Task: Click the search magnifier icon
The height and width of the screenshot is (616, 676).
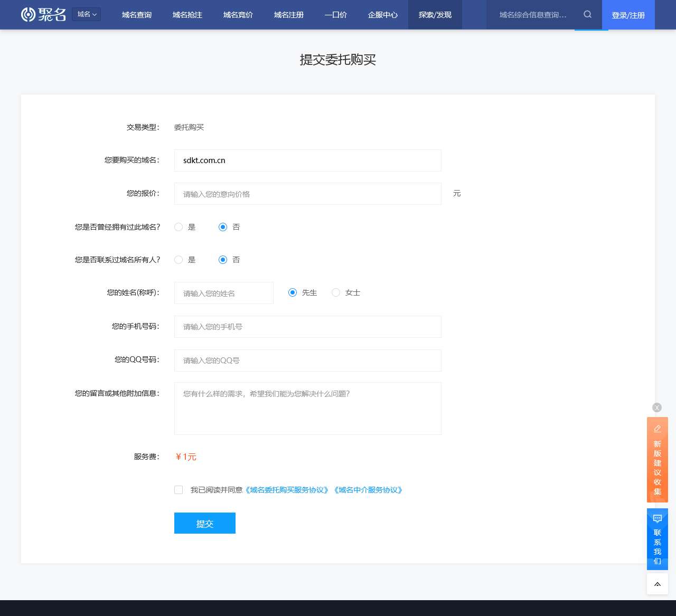Action: coord(587,15)
